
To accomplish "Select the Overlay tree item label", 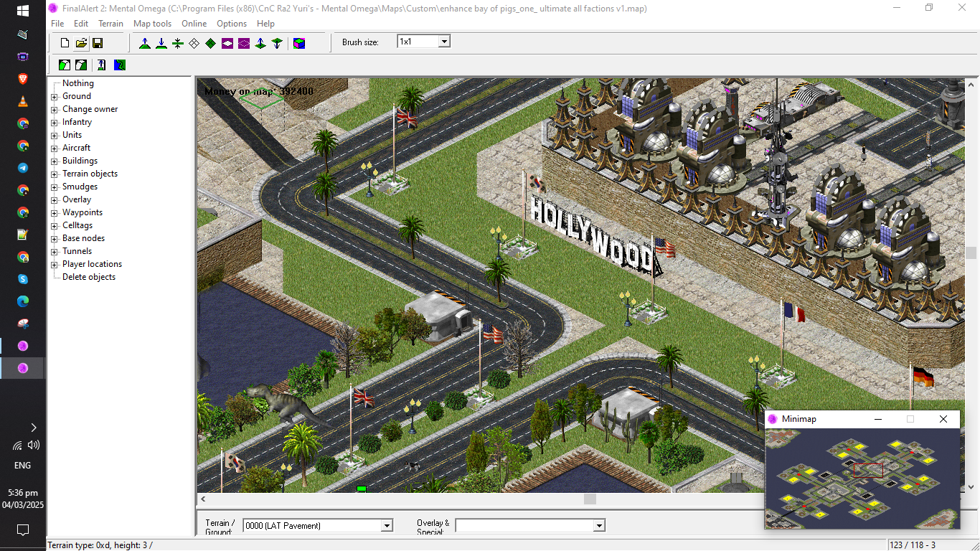I will (77, 199).
